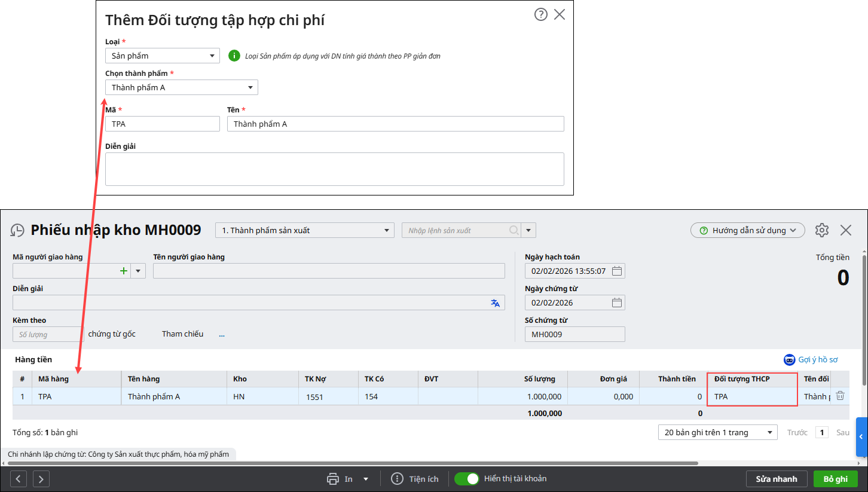Open the Tiện ích menu
Screen dimensions: 868x492
coord(415,479)
